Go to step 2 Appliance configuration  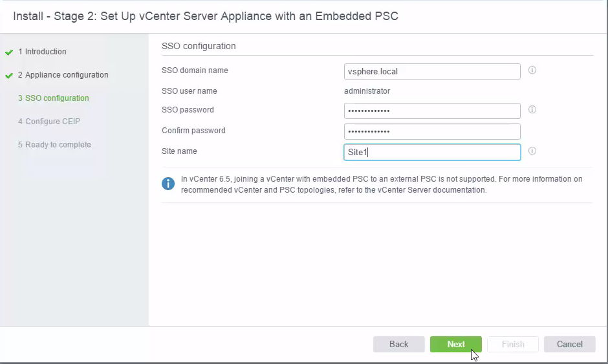tap(63, 75)
